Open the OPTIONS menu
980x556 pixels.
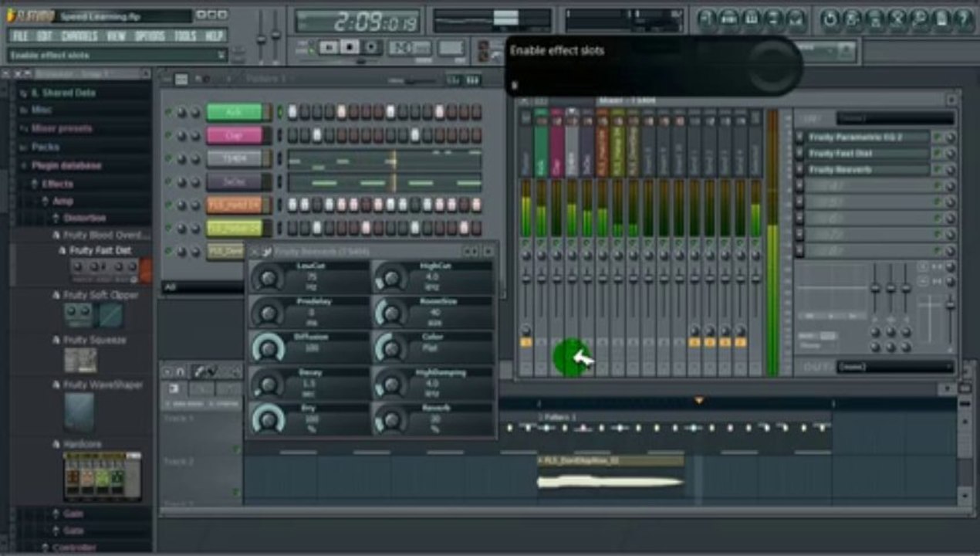[x=150, y=36]
